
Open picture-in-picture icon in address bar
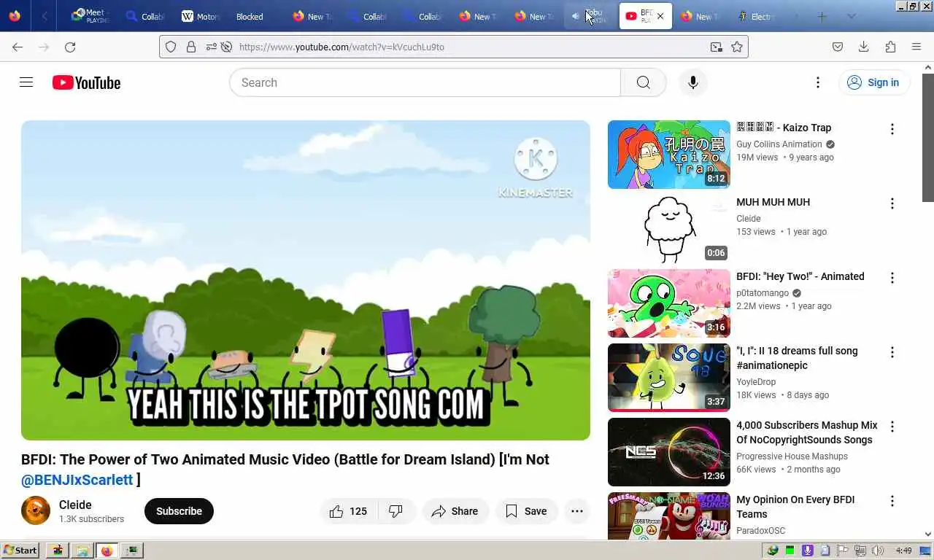pyautogui.click(x=717, y=47)
